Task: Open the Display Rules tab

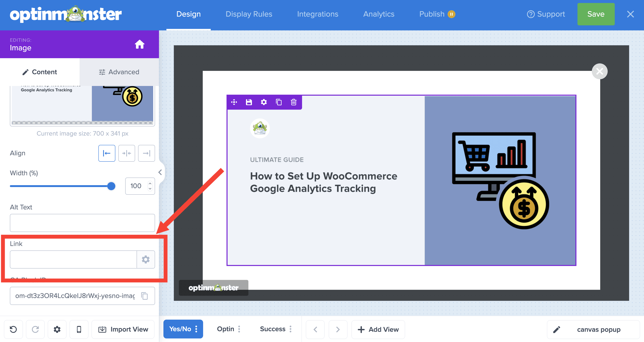Action: 249,14
